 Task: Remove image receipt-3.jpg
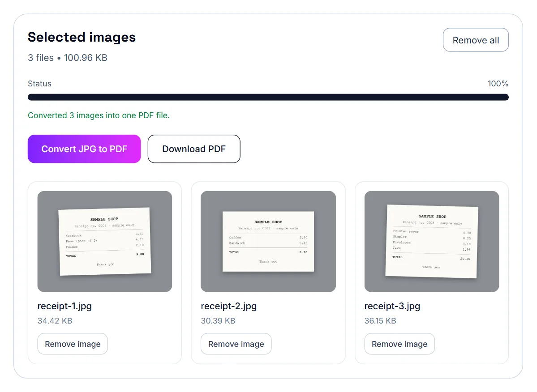pyautogui.click(x=400, y=344)
